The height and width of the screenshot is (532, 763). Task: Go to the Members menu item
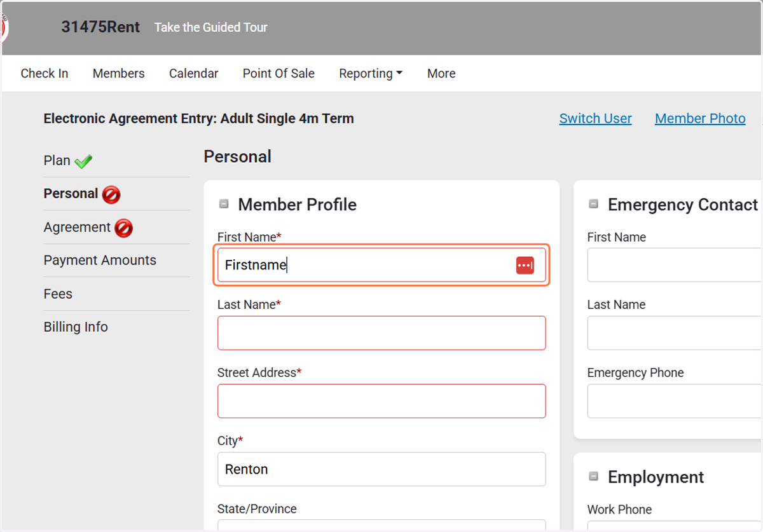coord(119,74)
